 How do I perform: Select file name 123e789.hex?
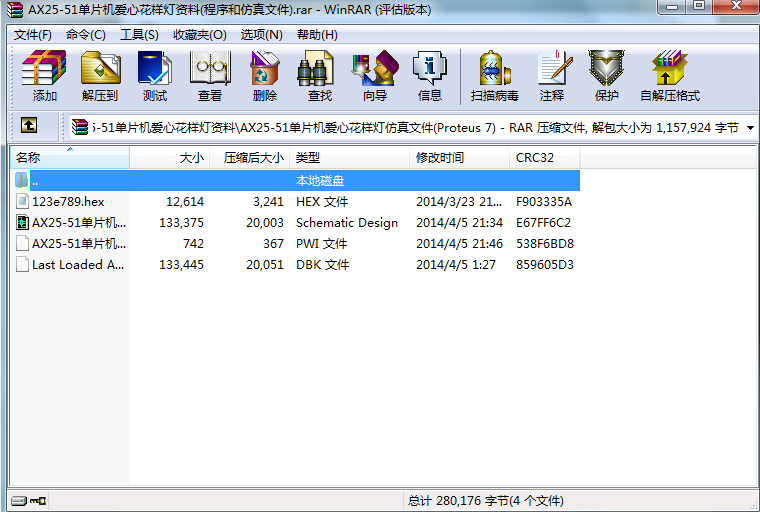click(68, 201)
